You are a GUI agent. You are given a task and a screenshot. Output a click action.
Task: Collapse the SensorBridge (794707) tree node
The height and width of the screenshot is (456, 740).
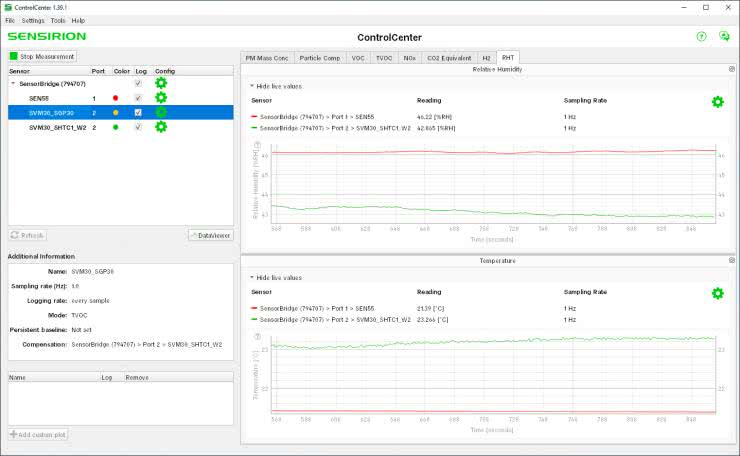(13, 84)
